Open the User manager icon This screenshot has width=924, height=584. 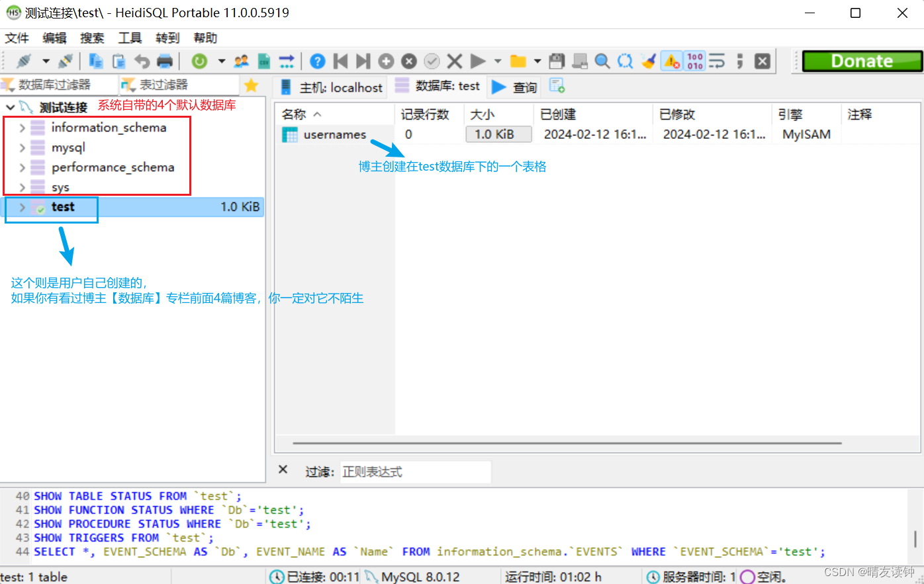coord(241,61)
